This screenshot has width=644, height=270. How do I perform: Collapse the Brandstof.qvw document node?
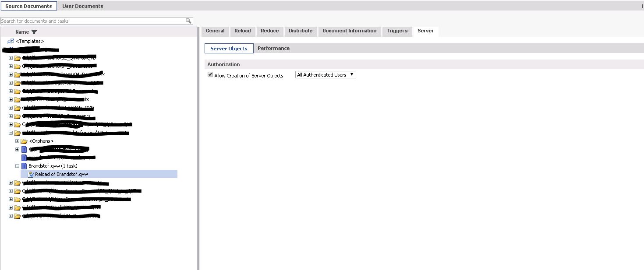point(18,166)
